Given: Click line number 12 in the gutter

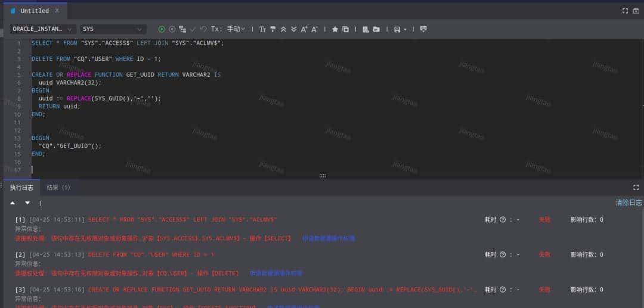Looking at the screenshot, I should [x=17, y=130].
